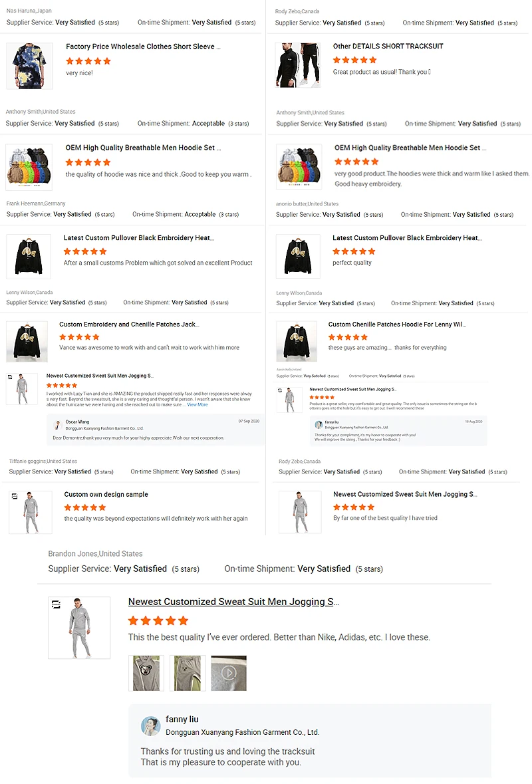
Task: Click the View More link in sweat suit review
Action: [x=198, y=404]
